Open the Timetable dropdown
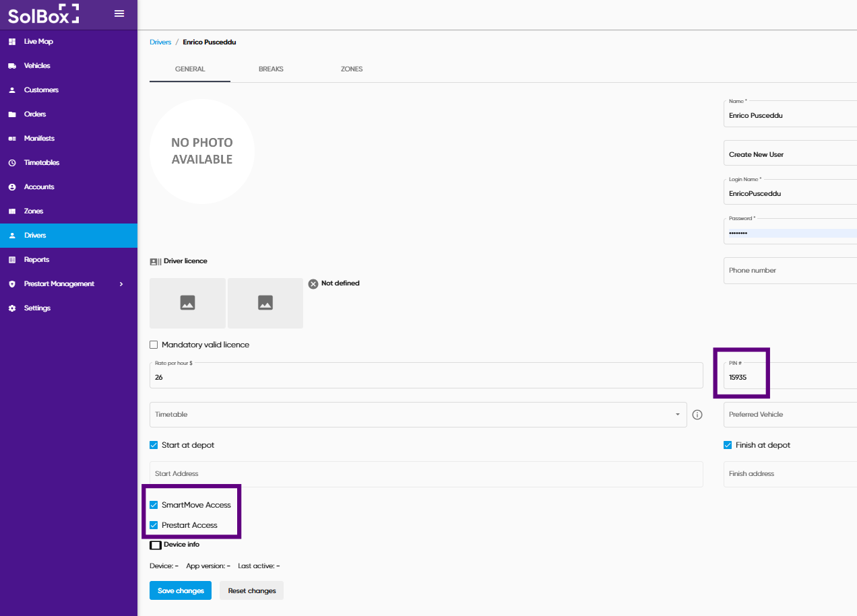This screenshot has width=857, height=616. pyautogui.click(x=418, y=415)
